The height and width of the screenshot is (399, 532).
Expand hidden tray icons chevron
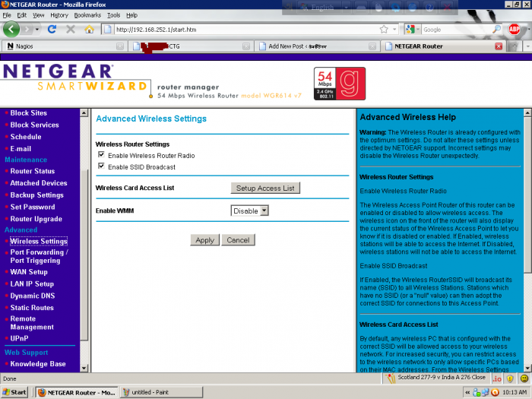coord(467,393)
